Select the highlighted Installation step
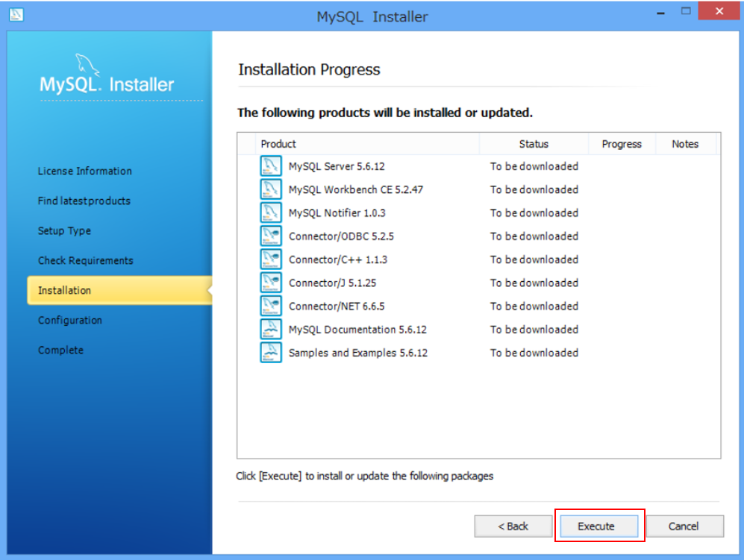This screenshot has height=560, width=744. (x=119, y=290)
